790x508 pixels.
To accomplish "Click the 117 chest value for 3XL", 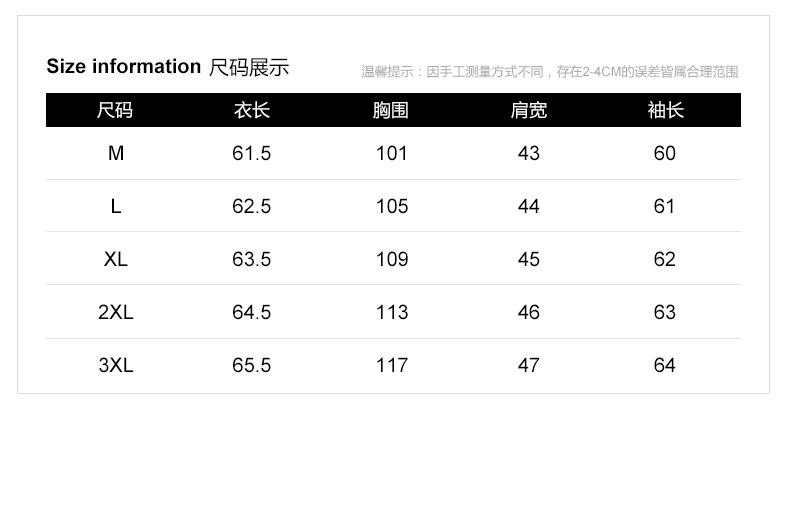I will (392, 365).
